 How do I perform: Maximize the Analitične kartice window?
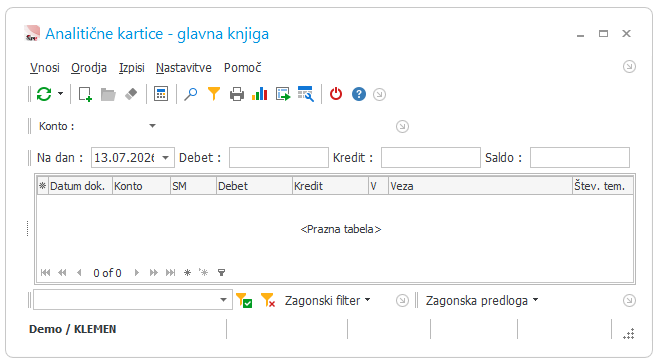pyautogui.click(x=603, y=33)
